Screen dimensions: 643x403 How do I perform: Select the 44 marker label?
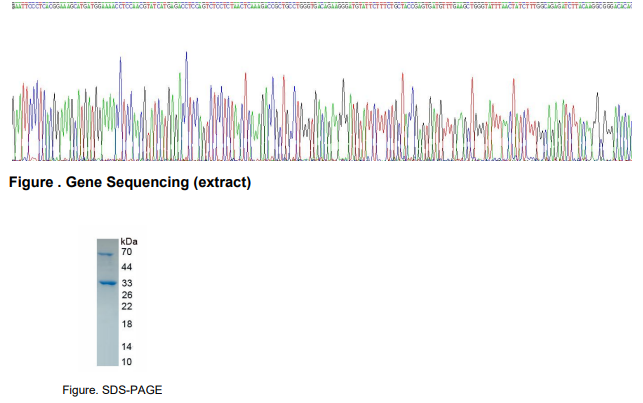[127, 267]
